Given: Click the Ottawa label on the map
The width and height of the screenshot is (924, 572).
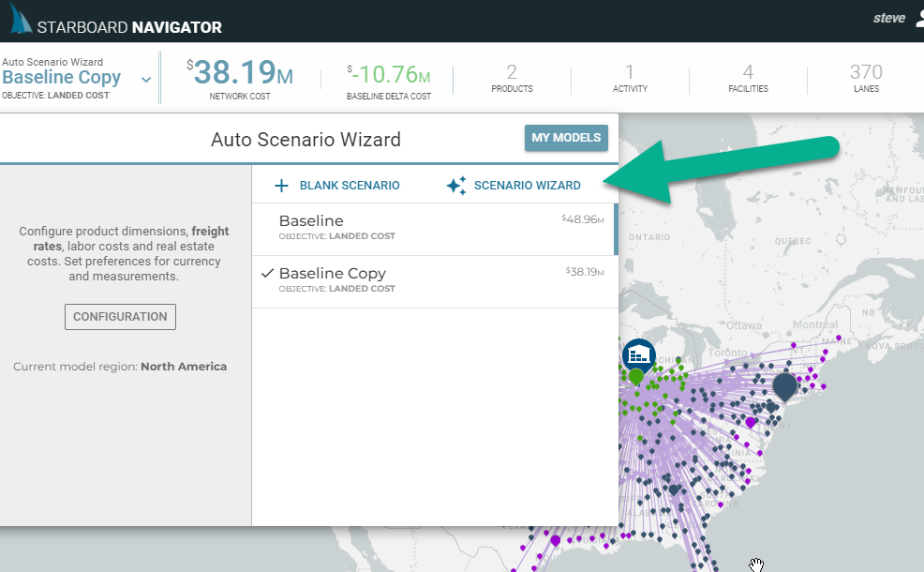Looking at the screenshot, I should [x=744, y=325].
